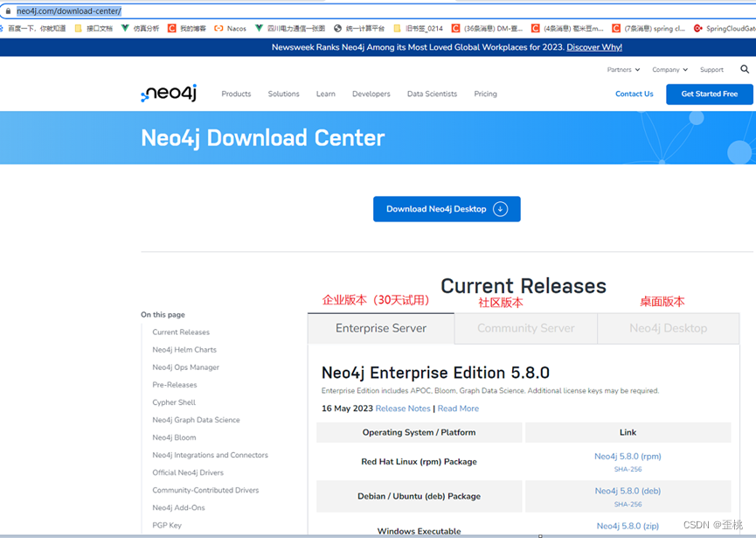The height and width of the screenshot is (538, 756).
Task: Expand the Company dropdown
Action: click(x=670, y=69)
